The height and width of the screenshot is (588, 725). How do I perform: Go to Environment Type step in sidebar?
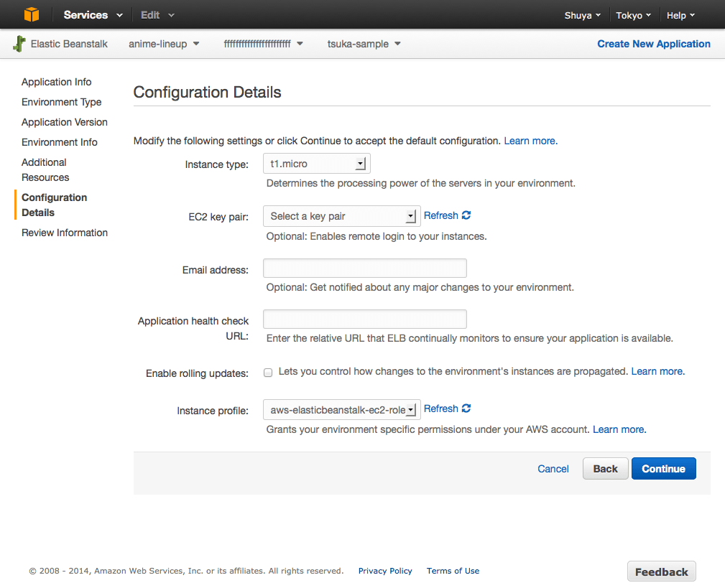62,102
